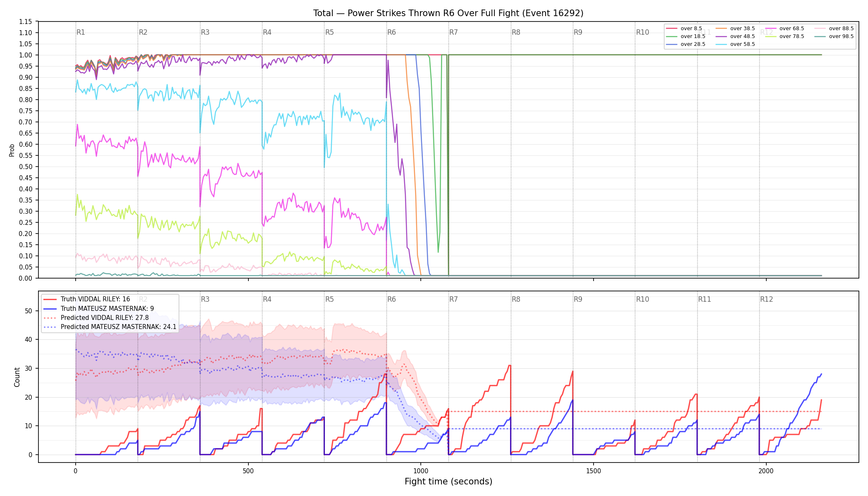The image size is (868, 496).
Task: Click the 'Fight time (seconds)' axis label
Action: tap(448, 482)
